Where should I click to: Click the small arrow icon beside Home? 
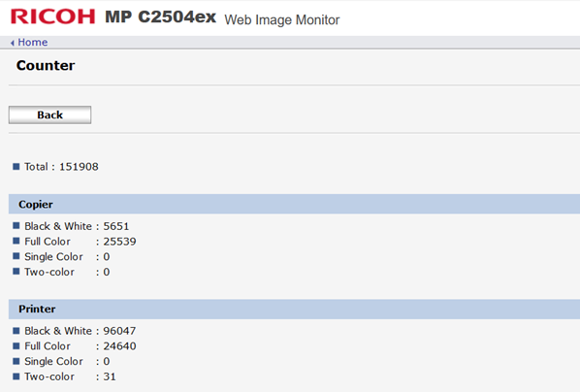click(13, 43)
